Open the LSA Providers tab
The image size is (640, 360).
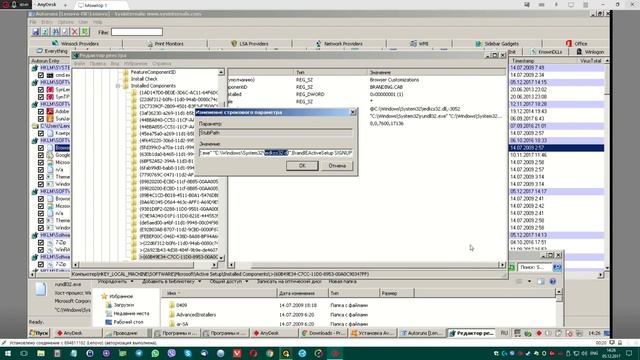point(249,44)
